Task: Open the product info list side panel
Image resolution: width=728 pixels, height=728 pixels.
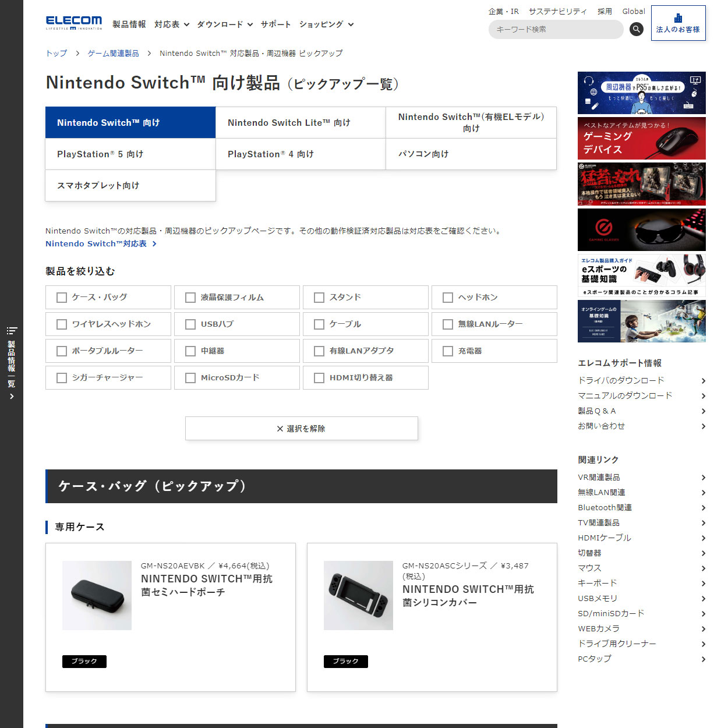Action: tap(12, 363)
